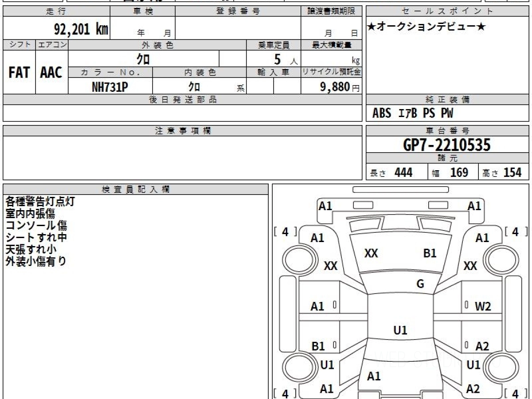The image size is (532, 399).
Task: Click the ★オークションデビュー★ text
Action: 426,27
